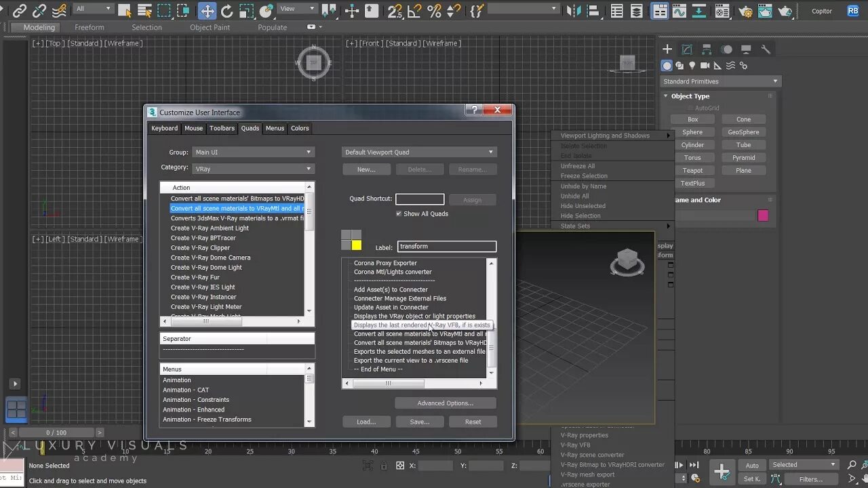This screenshot has height=488, width=868.
Task: Open key filter Selected dropdown
Action: point(805,465)
